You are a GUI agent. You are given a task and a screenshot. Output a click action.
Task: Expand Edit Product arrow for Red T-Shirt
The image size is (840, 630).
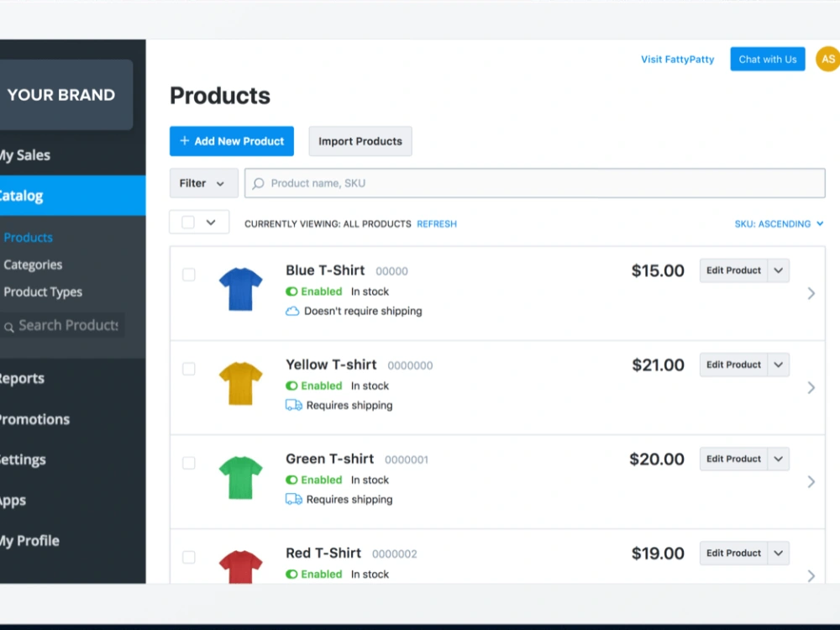(x=779, y=554)
